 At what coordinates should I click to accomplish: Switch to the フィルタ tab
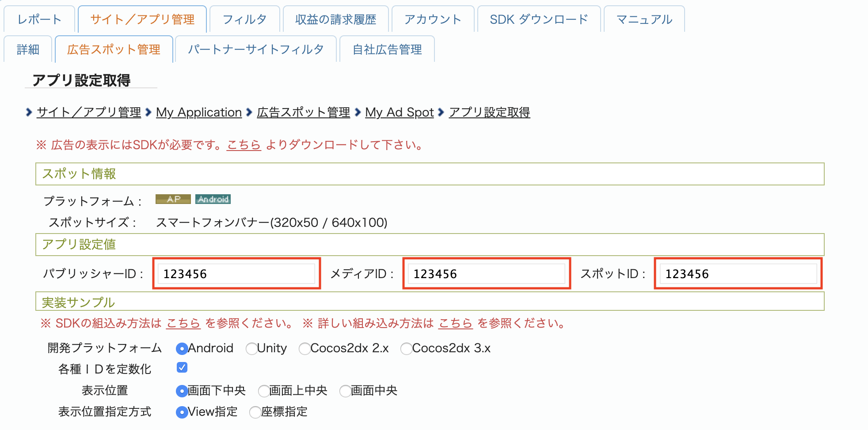(x=244, y=19)
